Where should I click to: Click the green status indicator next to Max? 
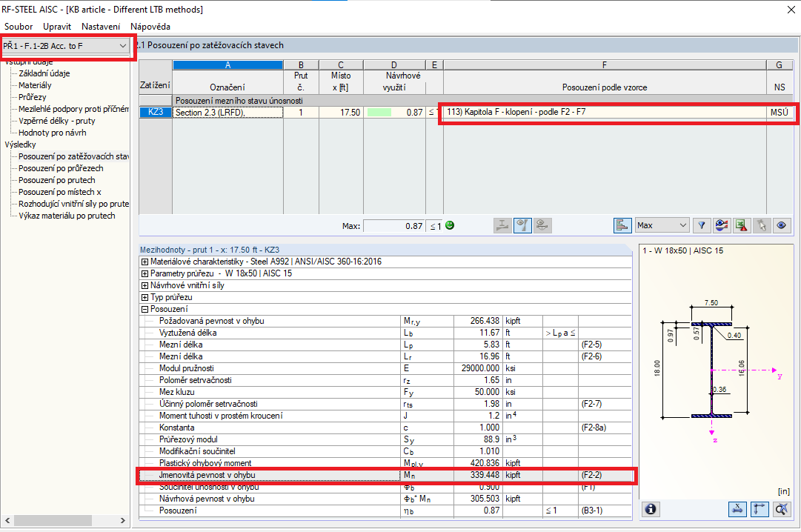point(450,225)
